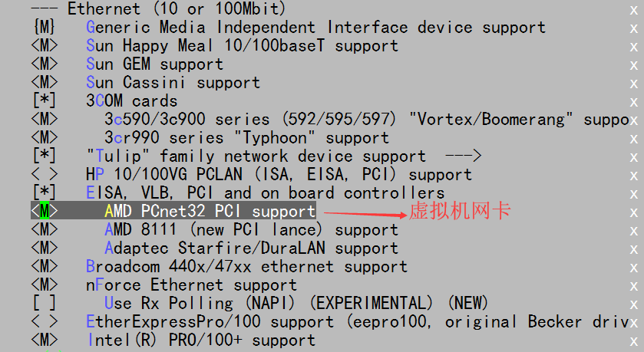Screen dimensions: 644x352
Task: Toggle HP 10/100VG PCLAN empty selector
Action: [45, 174]
